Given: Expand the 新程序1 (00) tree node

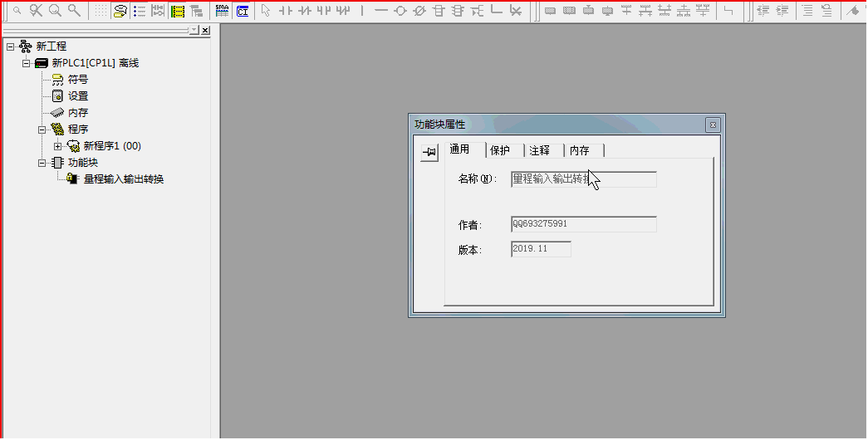Looking at the screenshot, I should (x=57, y=146).
